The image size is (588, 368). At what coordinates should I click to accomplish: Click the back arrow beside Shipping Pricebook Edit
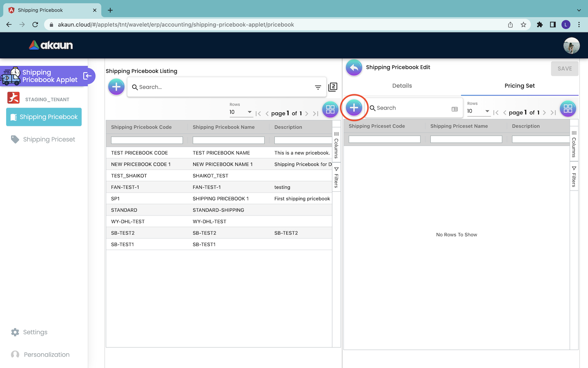354,68
